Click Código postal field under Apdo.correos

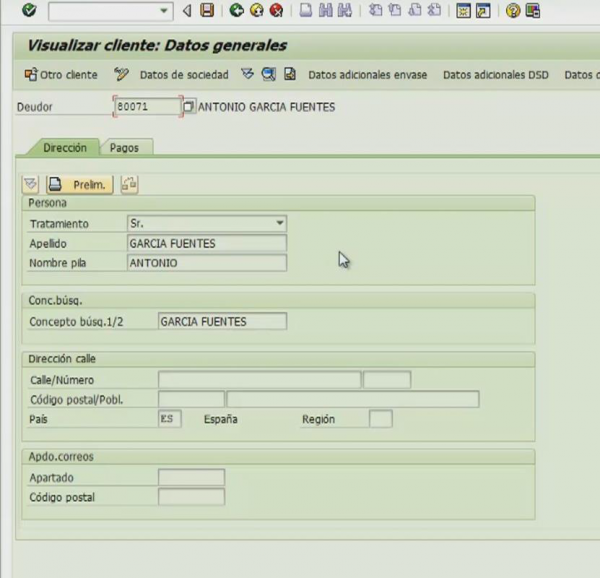tap(191, 497)
